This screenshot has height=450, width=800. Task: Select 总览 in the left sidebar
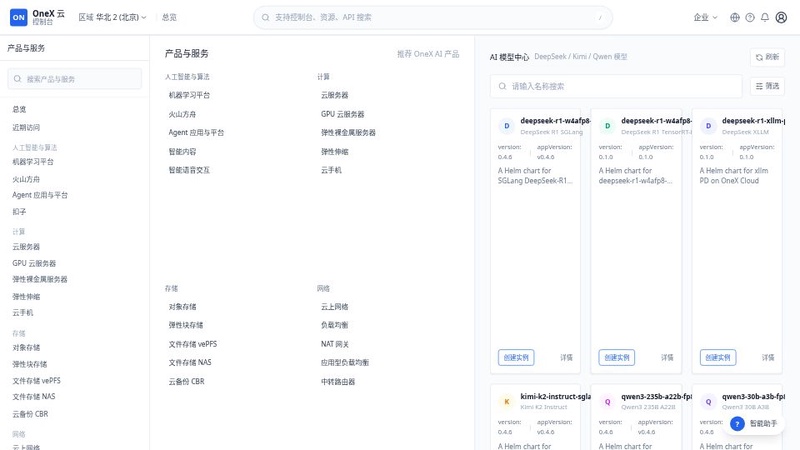(19, 109)
